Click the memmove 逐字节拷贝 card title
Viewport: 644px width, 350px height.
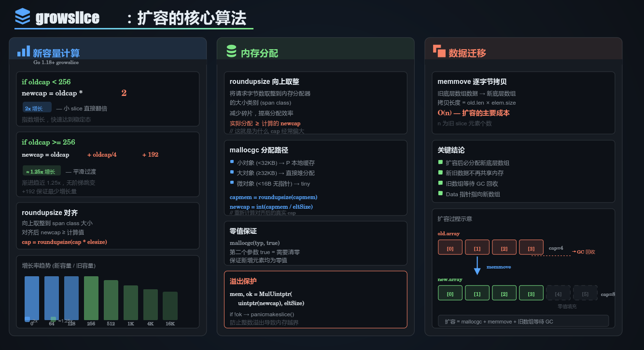coord(472,82)
